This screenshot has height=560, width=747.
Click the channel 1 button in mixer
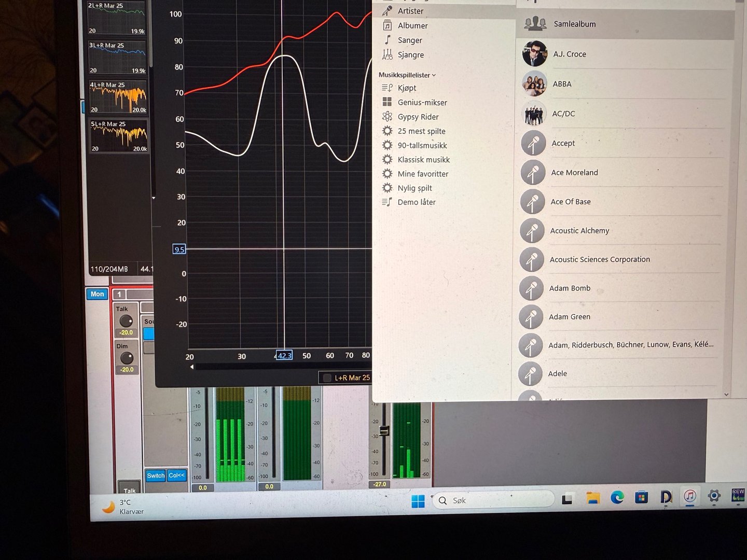click(119, 295)
